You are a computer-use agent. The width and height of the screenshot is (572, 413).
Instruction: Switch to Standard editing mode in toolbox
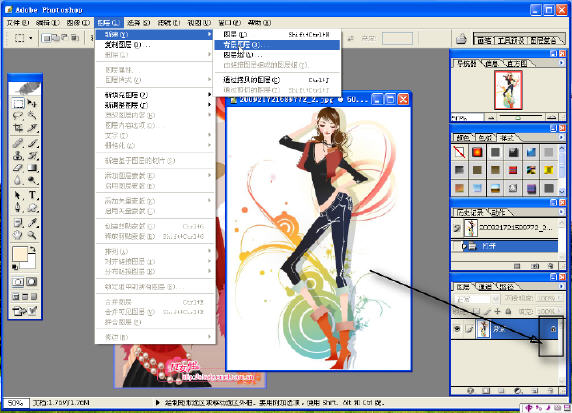(x=18, y=282)
